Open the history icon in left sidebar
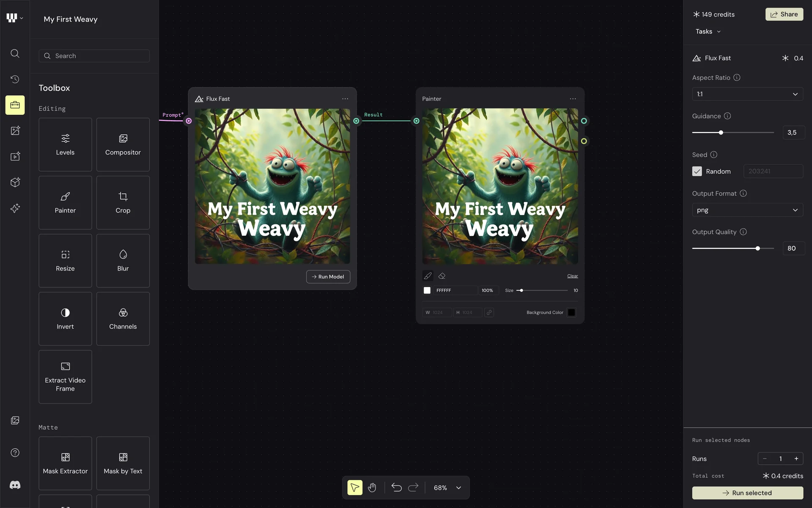812x508 pixels. (x=15, y=79)
